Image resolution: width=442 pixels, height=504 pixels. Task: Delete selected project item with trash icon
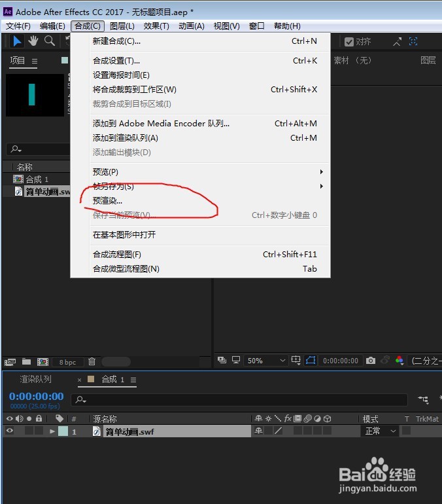click(x=92, y=361)
